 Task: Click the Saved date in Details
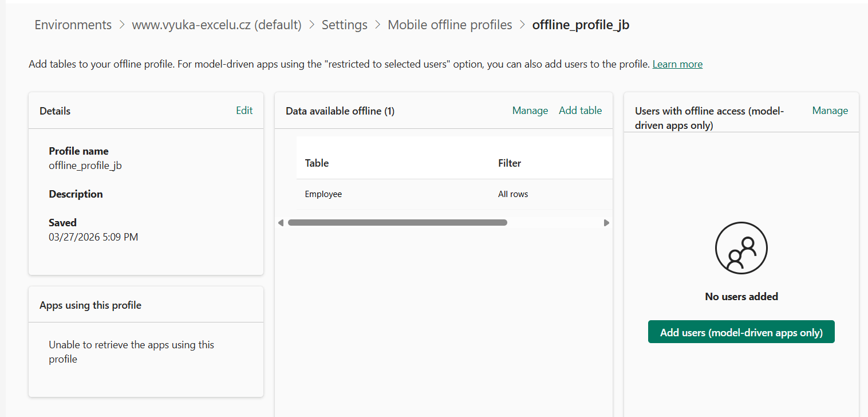point(93,237)
